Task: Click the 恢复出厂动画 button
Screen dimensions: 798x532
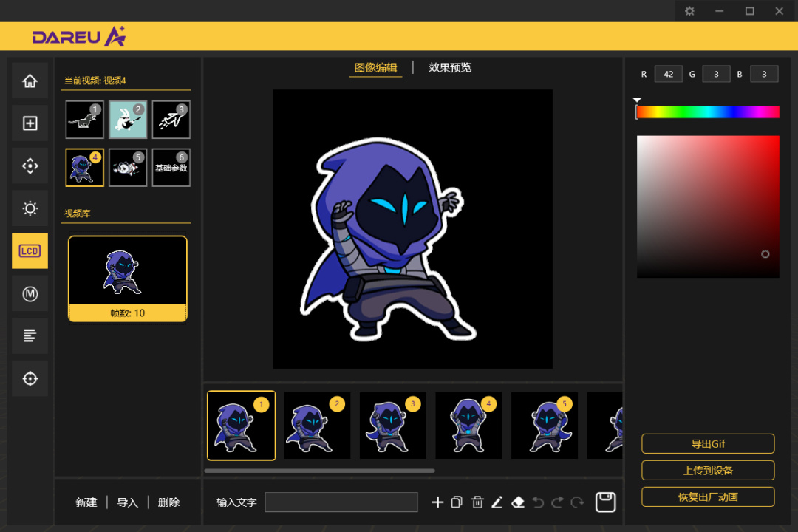Action: [x=708, y=497]
